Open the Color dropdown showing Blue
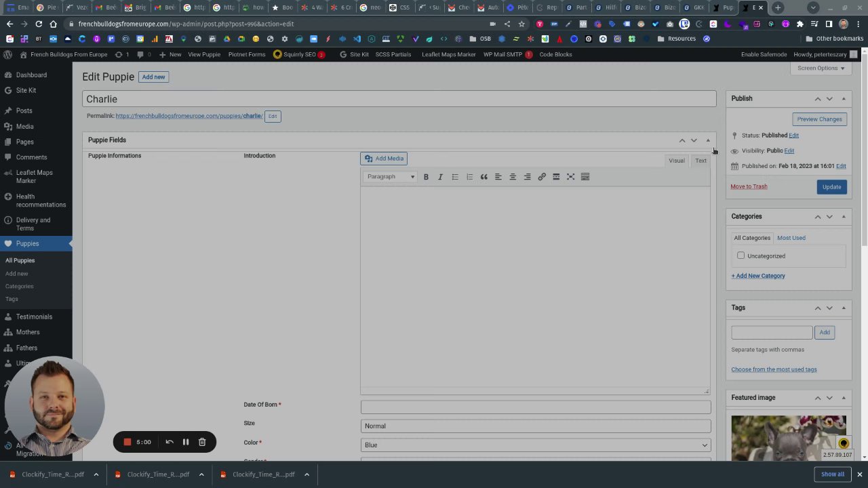 (x=536, y=445)
